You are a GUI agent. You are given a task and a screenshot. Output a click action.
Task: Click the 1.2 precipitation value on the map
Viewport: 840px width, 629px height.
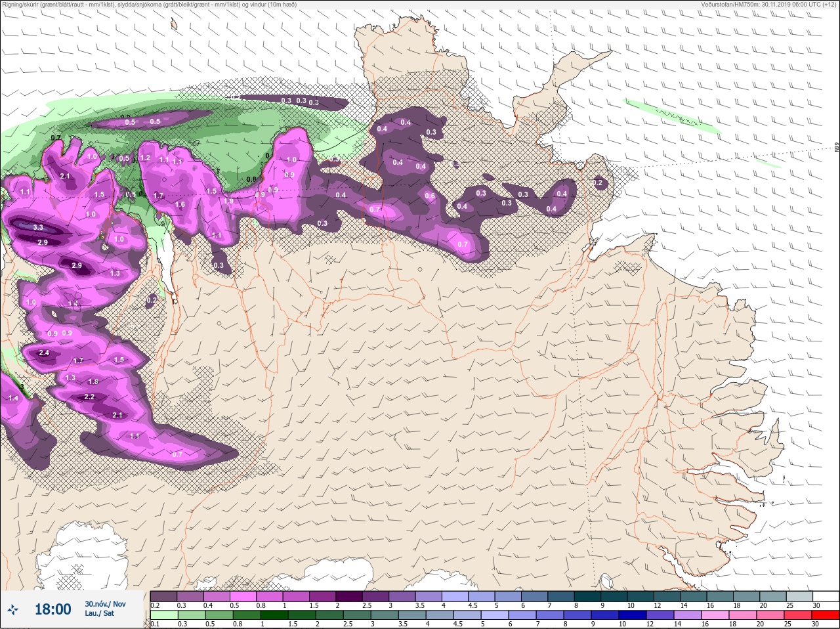146,158
